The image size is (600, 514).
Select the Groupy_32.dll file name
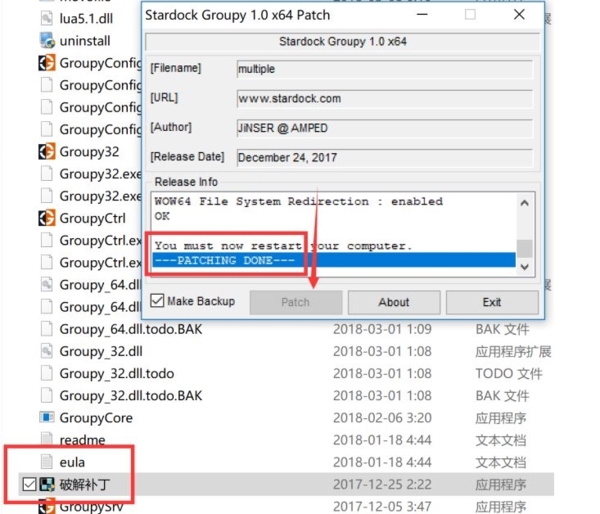coord(101,351)
